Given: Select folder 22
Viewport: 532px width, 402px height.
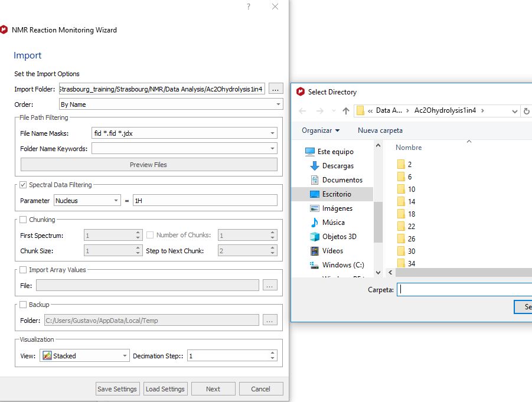Looking at the screenshot, I should (406, 227).
